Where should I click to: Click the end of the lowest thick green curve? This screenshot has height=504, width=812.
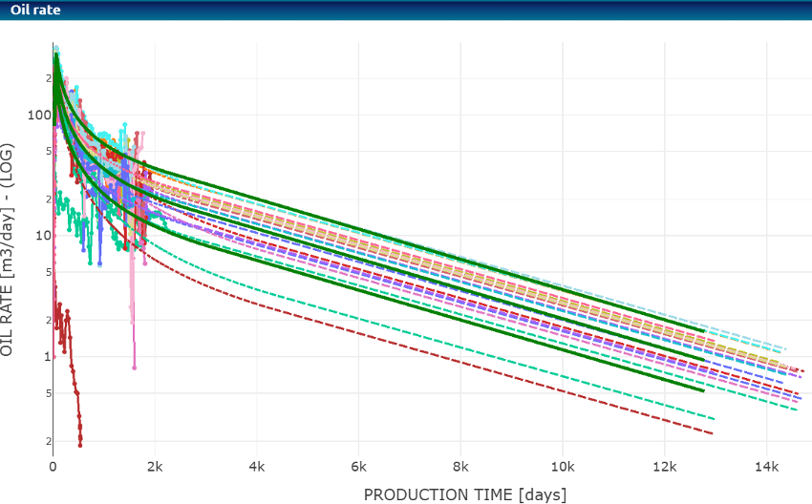click(703, 390)
